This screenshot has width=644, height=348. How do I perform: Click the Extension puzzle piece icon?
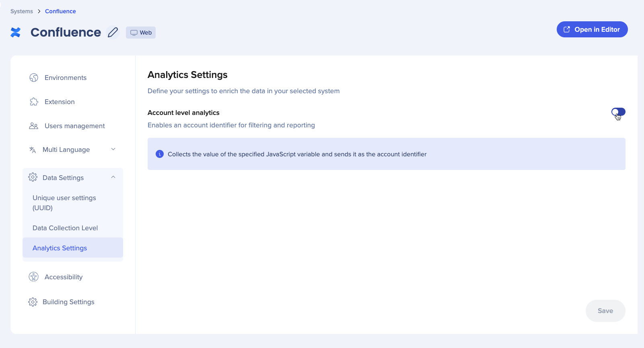34,102
